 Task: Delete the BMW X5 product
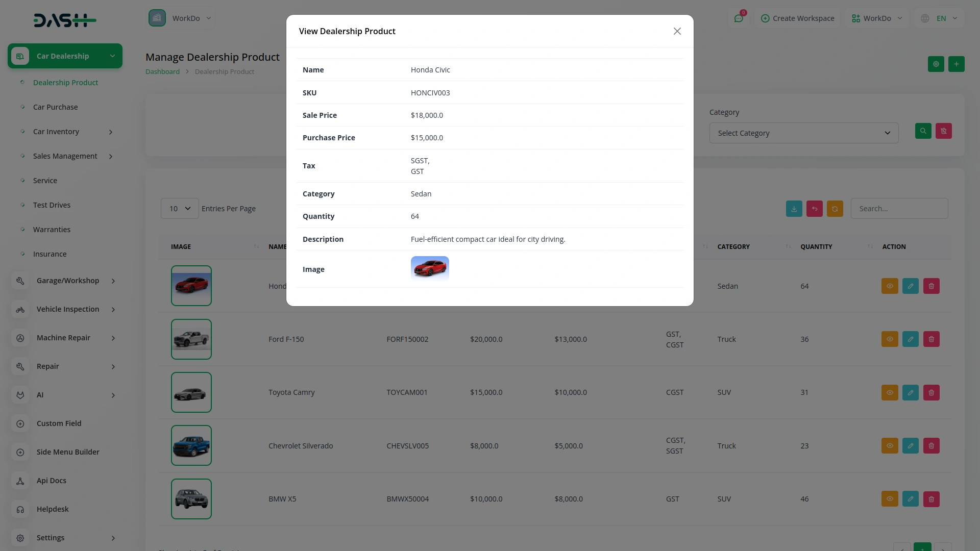(x=931, y=499)
